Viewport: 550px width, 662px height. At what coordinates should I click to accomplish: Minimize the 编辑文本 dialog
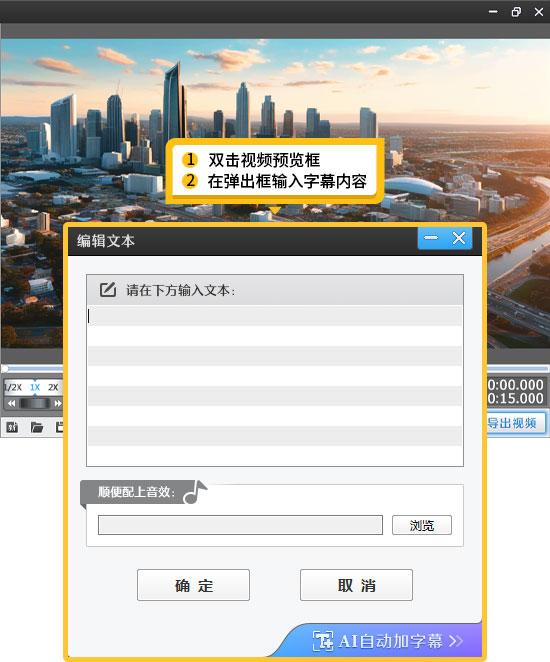pos(431,238)
